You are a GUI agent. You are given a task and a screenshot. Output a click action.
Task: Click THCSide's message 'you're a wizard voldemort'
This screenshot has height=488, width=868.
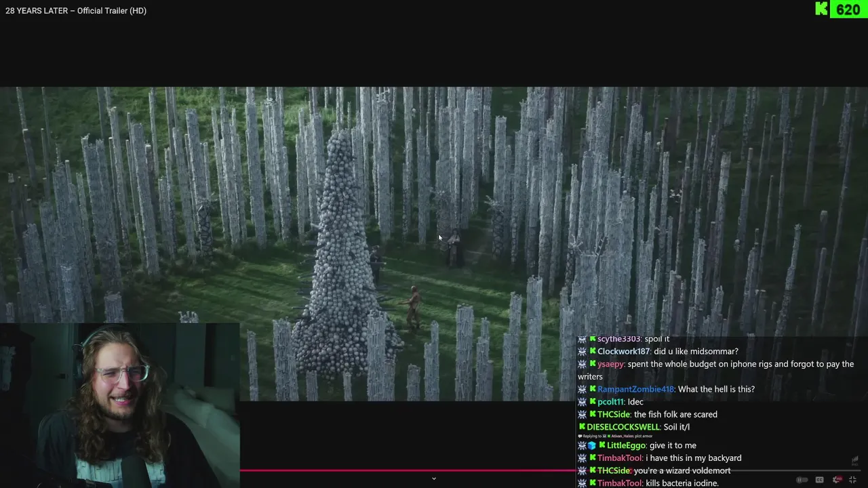[683, 470]
